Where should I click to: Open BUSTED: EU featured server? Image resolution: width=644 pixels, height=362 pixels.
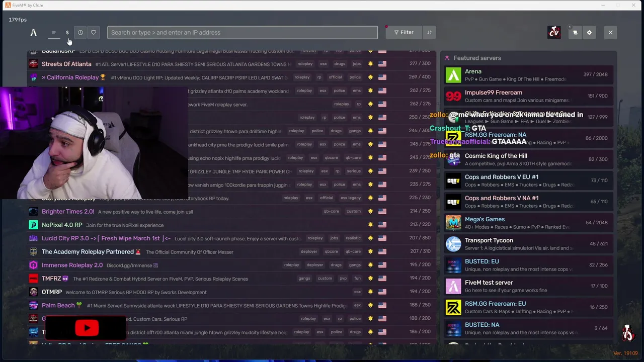tap(528, 265)
